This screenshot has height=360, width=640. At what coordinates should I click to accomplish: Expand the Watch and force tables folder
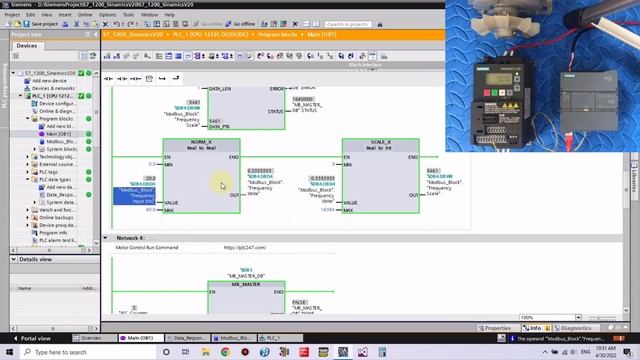(x=28, y=210)
